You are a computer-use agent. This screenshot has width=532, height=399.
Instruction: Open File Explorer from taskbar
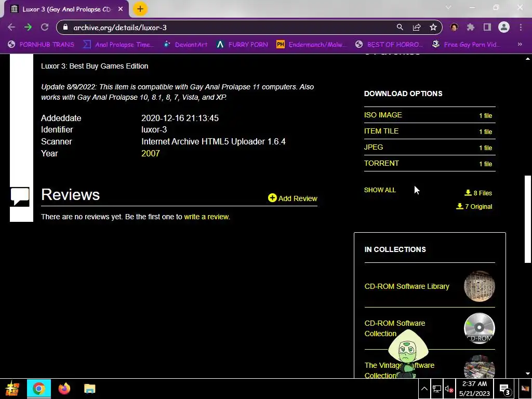[89, 389]
